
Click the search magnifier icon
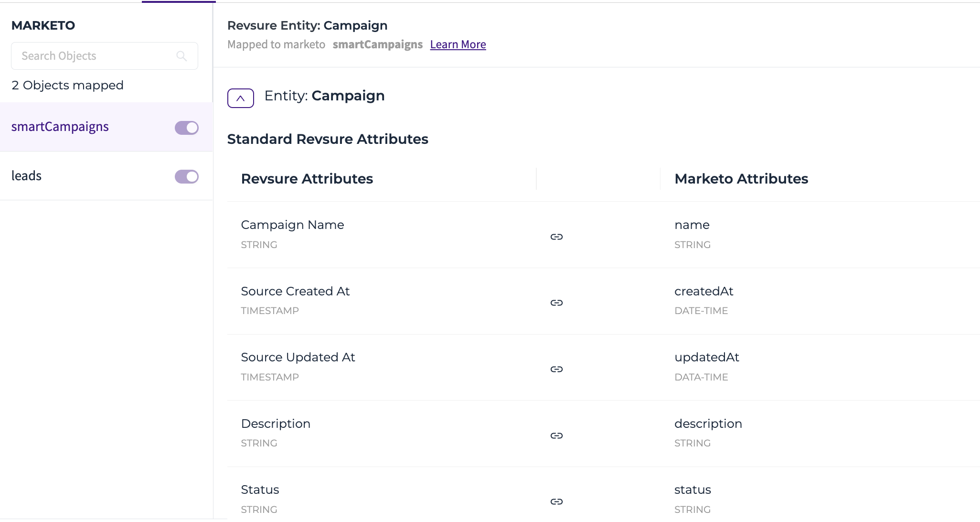(181, 56)
